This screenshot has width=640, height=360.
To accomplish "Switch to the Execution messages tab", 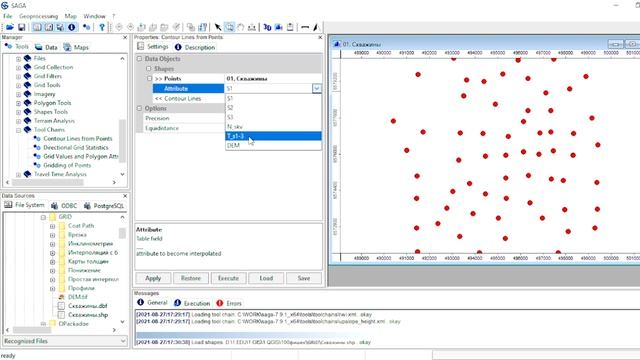I will (x=192, y=303).
